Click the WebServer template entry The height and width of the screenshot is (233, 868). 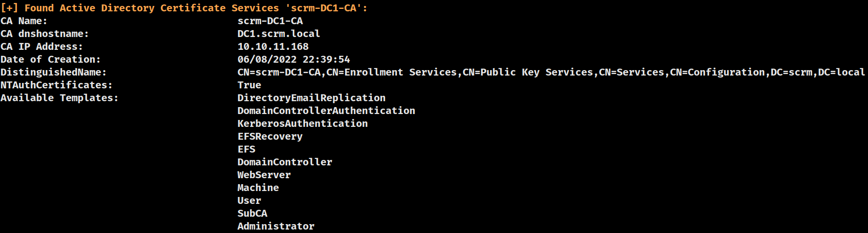264,175
